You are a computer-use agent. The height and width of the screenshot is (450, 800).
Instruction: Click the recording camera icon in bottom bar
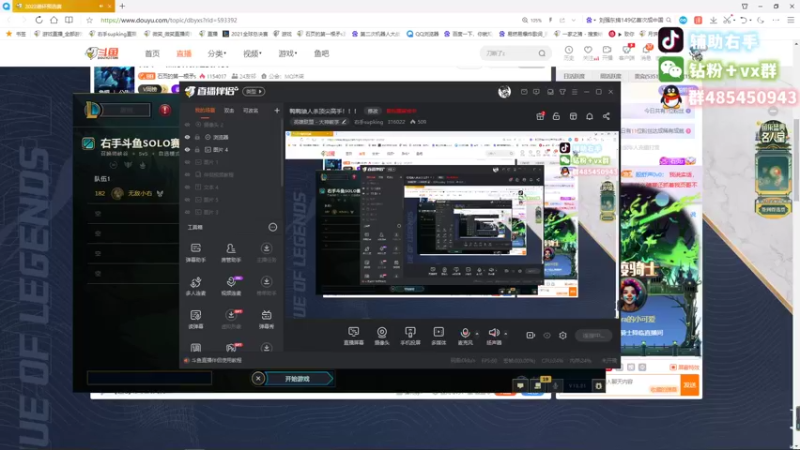pyautogui.click(x=531, y=335)
